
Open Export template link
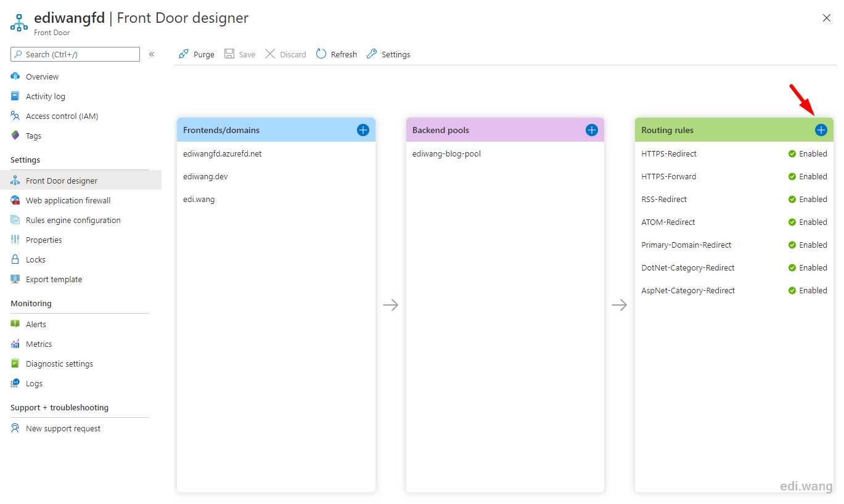click(x=54, y=279)
